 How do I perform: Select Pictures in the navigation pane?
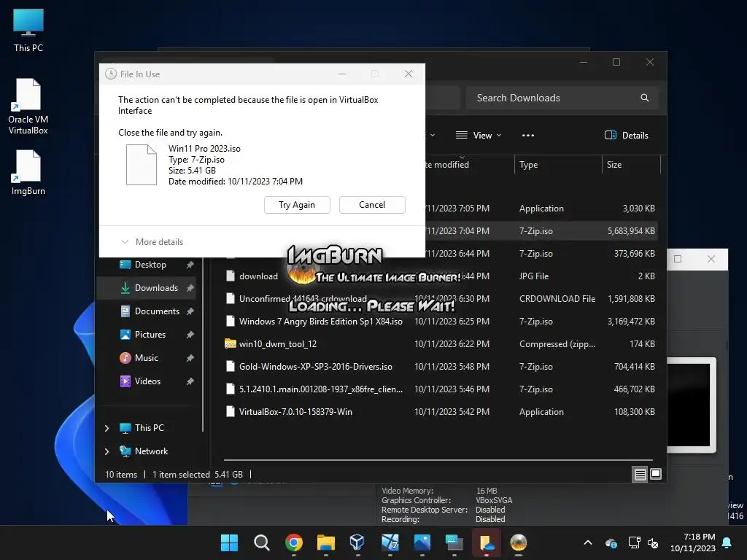(x=150, y=335)
